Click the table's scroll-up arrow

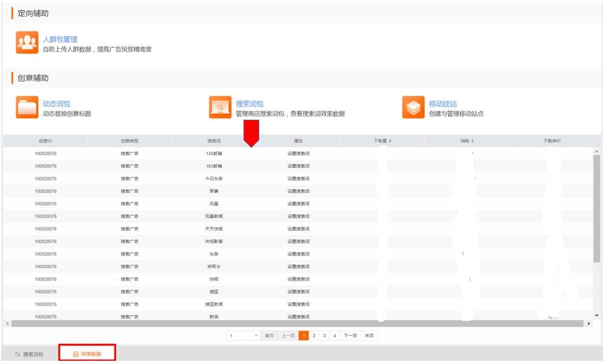coord(598,151)
